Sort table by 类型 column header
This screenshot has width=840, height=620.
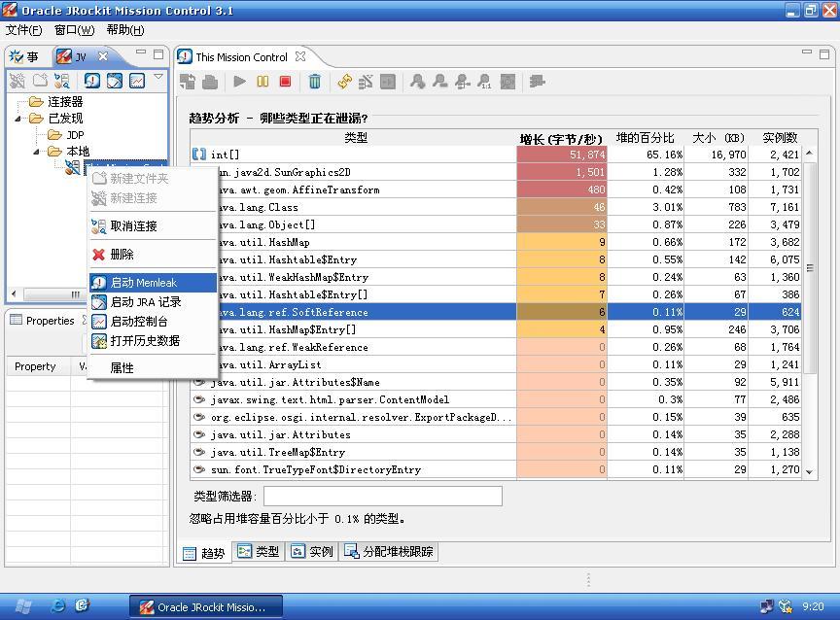[354, 138]
